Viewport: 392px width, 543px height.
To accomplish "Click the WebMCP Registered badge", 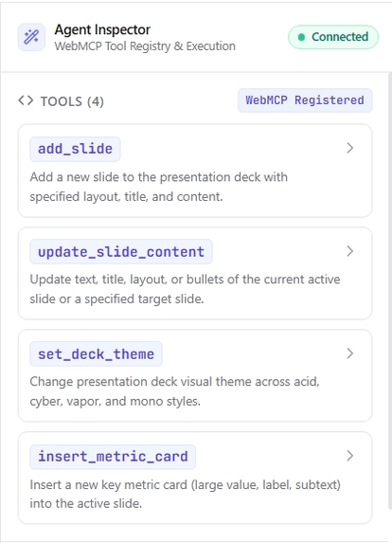I will pos(305,100).
